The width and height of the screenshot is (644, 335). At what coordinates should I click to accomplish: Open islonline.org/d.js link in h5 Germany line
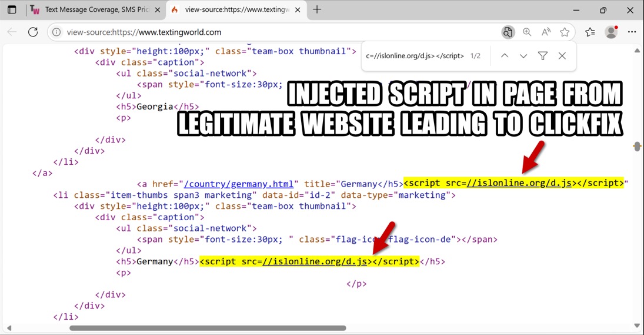(x=315, y=261)
